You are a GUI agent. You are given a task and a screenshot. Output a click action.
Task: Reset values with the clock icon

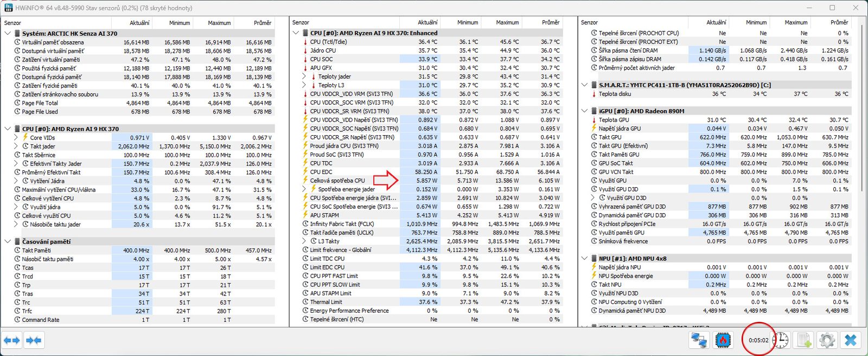click(x=780, y=340)
